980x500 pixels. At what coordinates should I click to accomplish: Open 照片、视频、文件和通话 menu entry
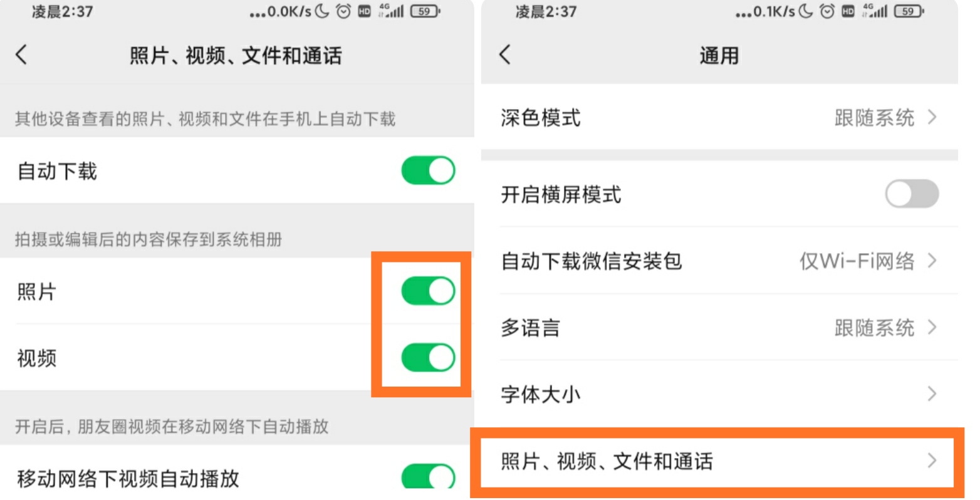(719, 461)
